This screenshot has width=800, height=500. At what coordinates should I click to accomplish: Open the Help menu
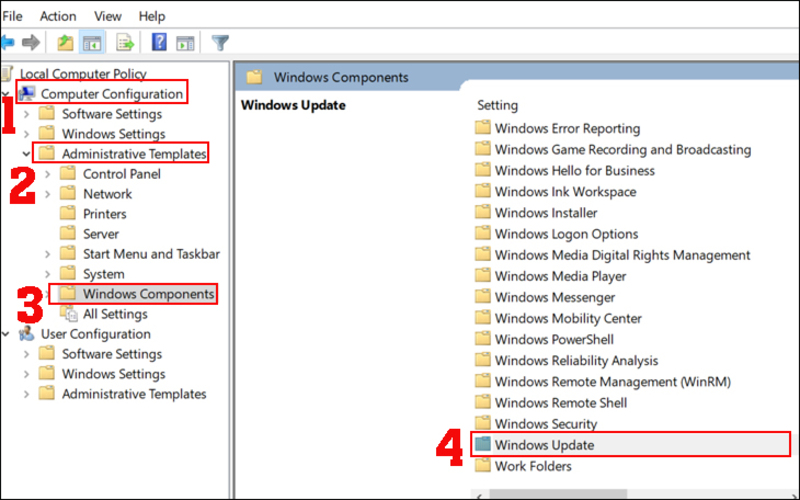point(152,16)
